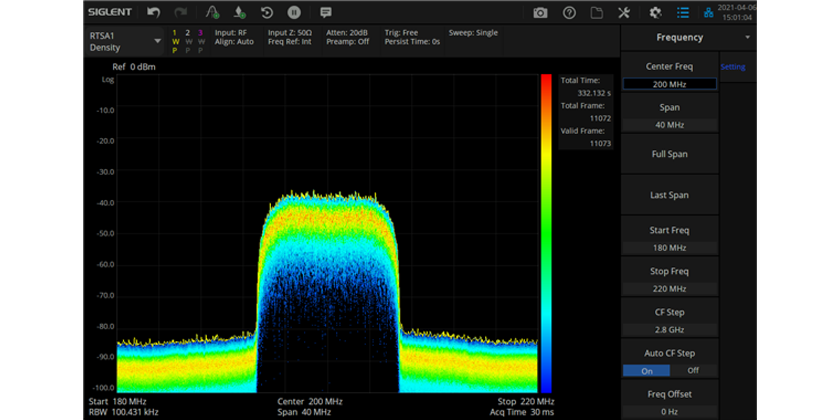Open system settings gear icon
Image resolution: width=840 pixels, height=420 pixels.
(655, 12)
